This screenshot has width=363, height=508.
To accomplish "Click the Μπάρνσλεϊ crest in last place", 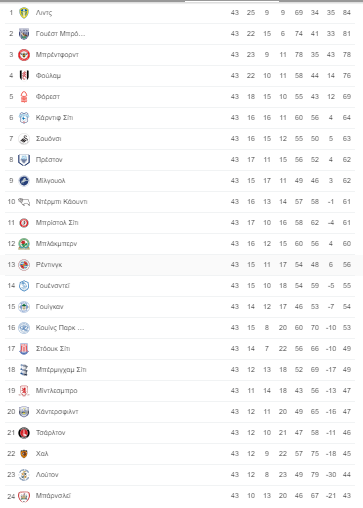I will (x=24, y=496).
